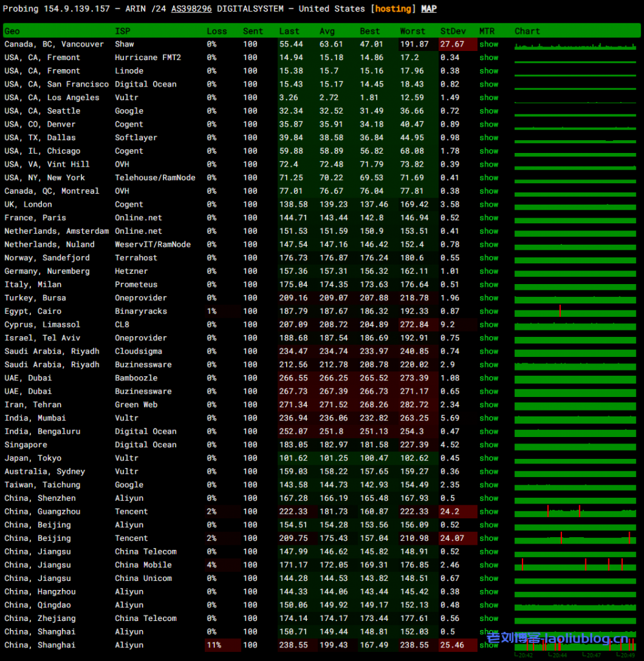Show MTR for Los Angeles Vultr
Viewport: 644px width, 661px height.
point(488,97)
